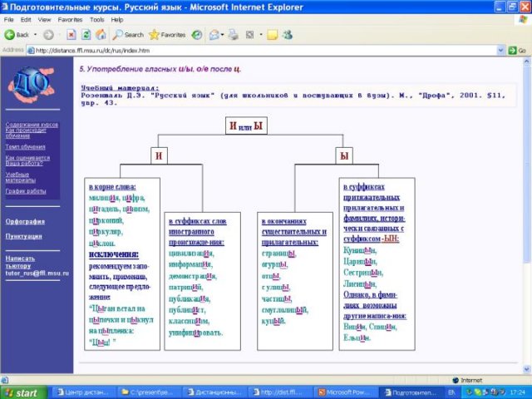The image size is (532, 399).
Task: Switch to Microsoft Pow... taskbar window
Action: click(345, 392)
